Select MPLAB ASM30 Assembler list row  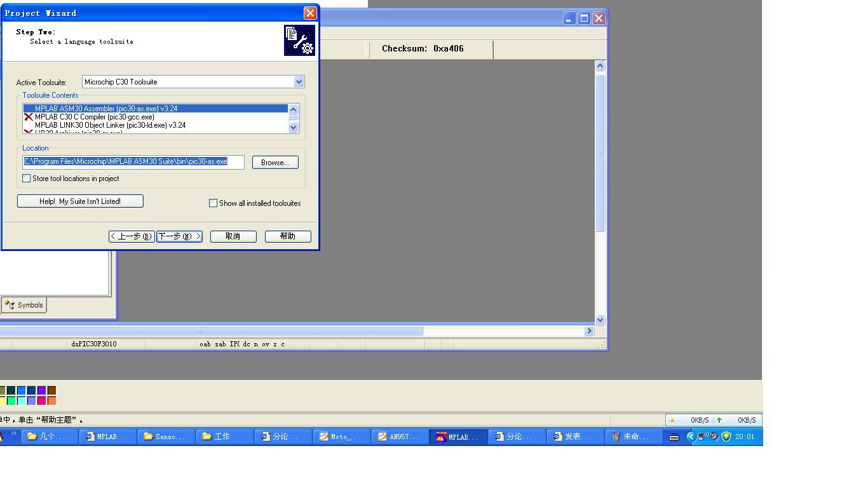coord(156,109)
